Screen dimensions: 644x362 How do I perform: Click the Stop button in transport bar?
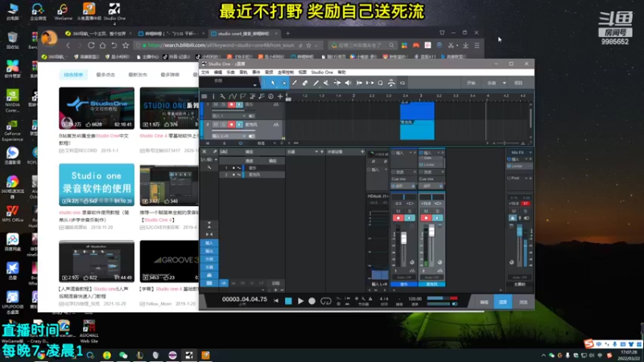(x=288, y=301)
